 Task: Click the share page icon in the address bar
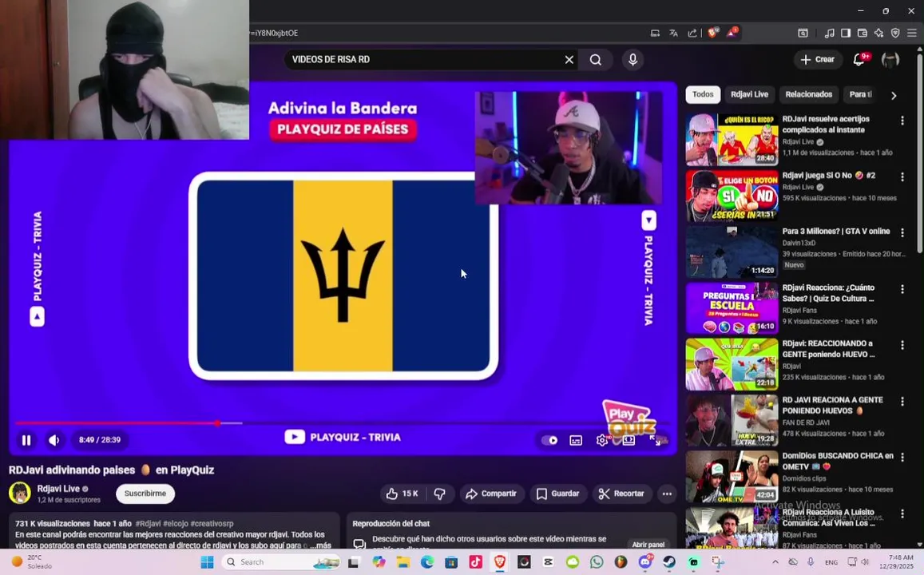pos(692,33)
